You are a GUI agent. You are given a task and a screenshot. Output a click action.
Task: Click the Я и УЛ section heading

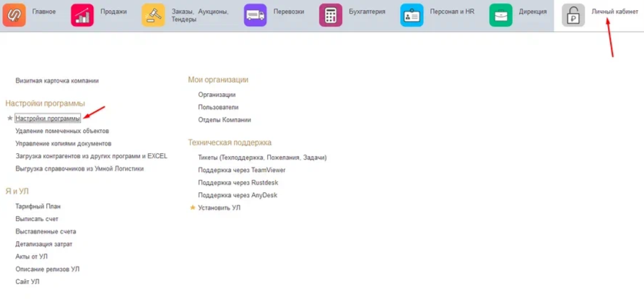pos(17,191)
